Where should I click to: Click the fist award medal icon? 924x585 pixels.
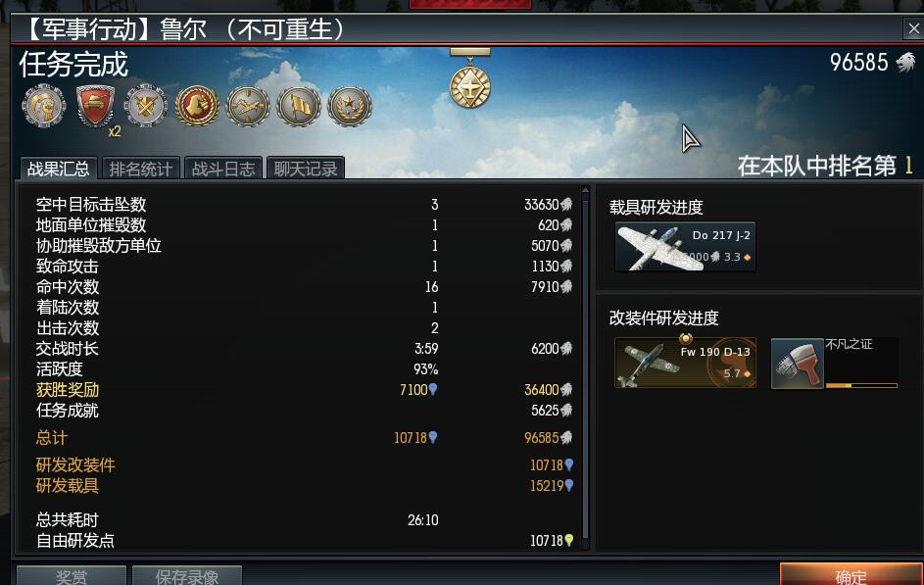point(44,106)
